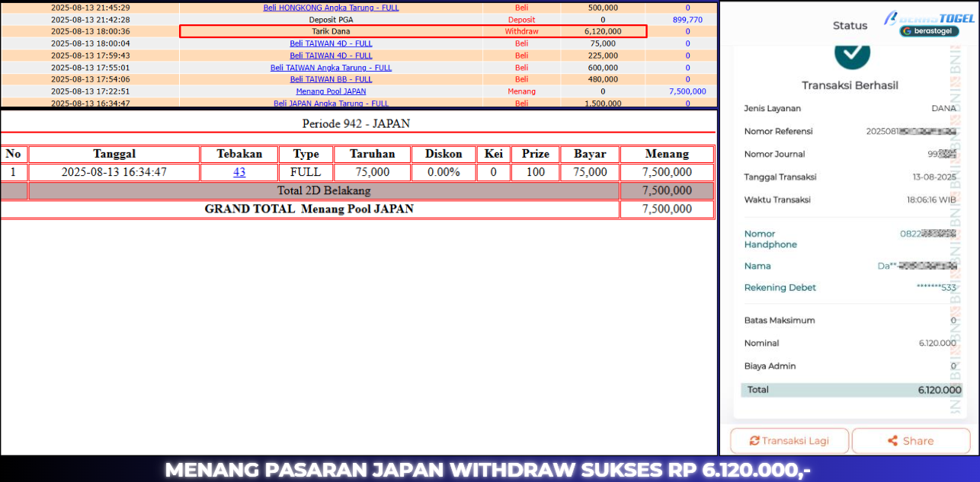Open 'Menang Pool JAPAN' link

[331, 91]
